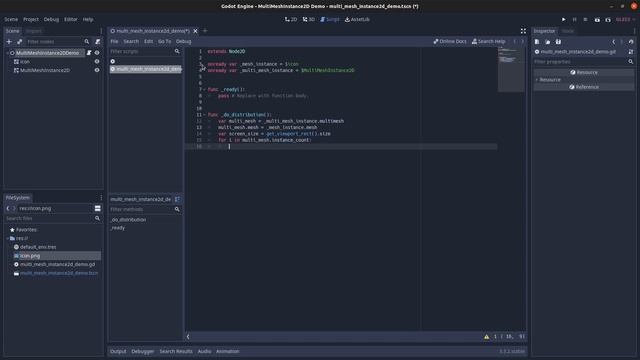This screenshot has width=640, height=360.
Task: Open the Go To menu
Action: (x=164, y=41)
